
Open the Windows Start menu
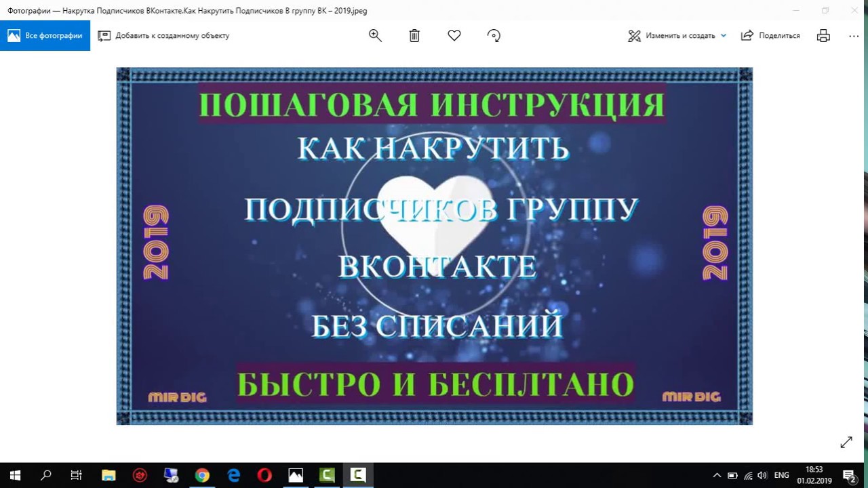(x=15, y=475)
